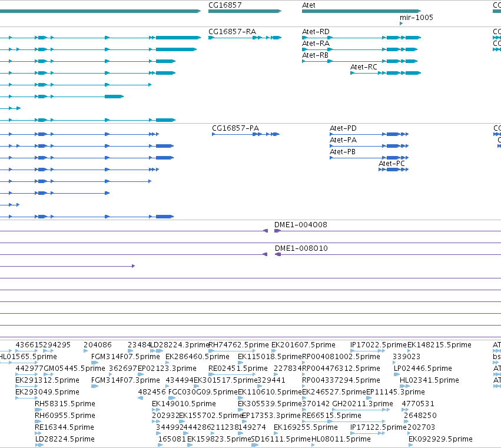Select the Atet-RD transcript label
This screenshot has width=501, height=448.
(x=316, y=32)
